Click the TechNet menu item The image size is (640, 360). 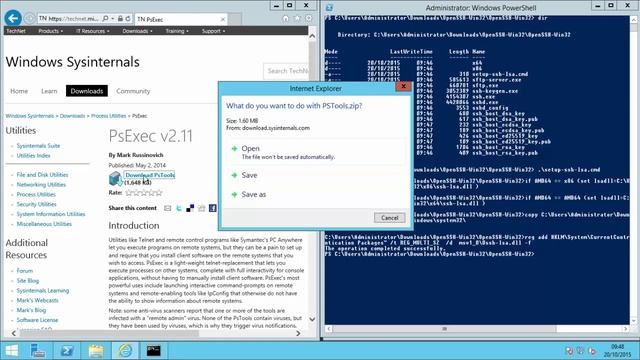(x=16, y=31)
